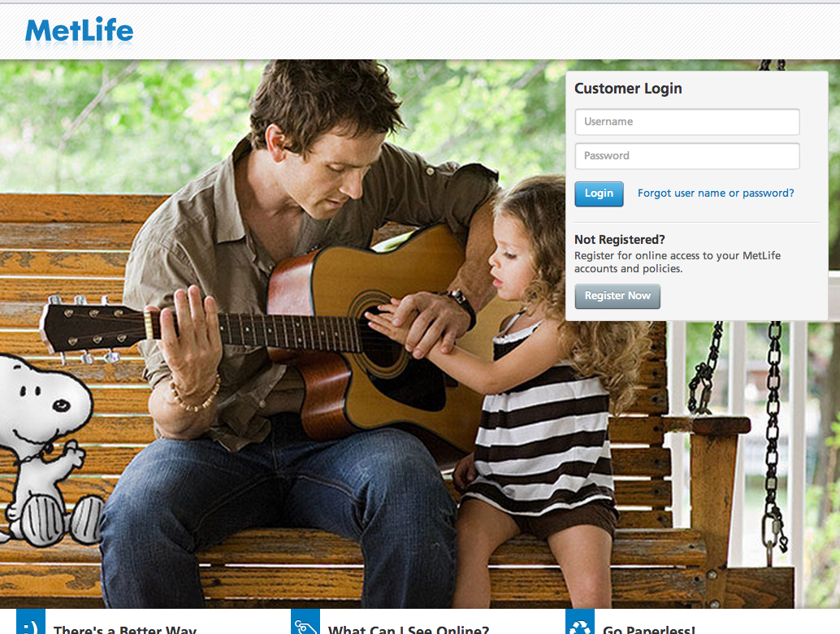Focus the Password input field
This screenshot has width=840, height=634.
[687, 156]
